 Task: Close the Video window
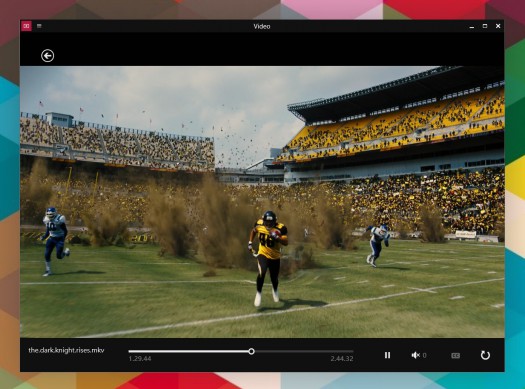(x=498, y=26)
